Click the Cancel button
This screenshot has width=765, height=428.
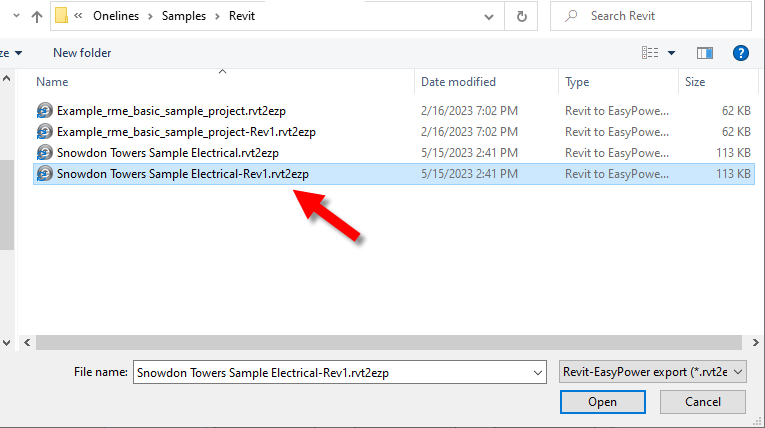pyautogui.click(x=703, y=402)
